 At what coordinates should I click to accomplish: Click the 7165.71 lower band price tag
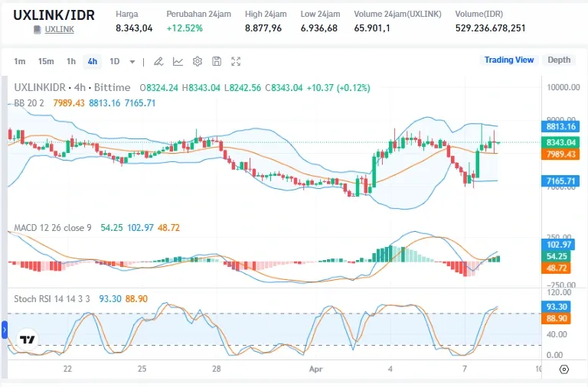pos(560,181)
